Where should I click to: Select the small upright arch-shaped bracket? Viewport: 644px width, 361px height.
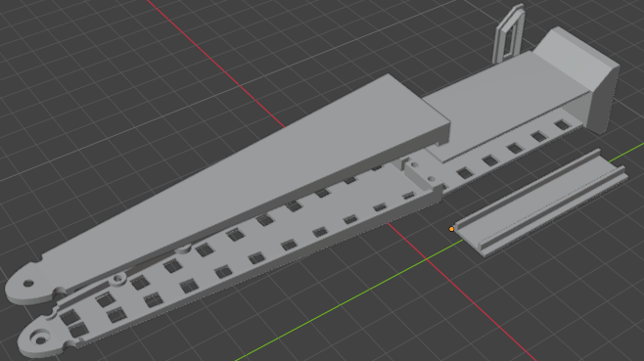pyautogui.click(x=509, y=34)
